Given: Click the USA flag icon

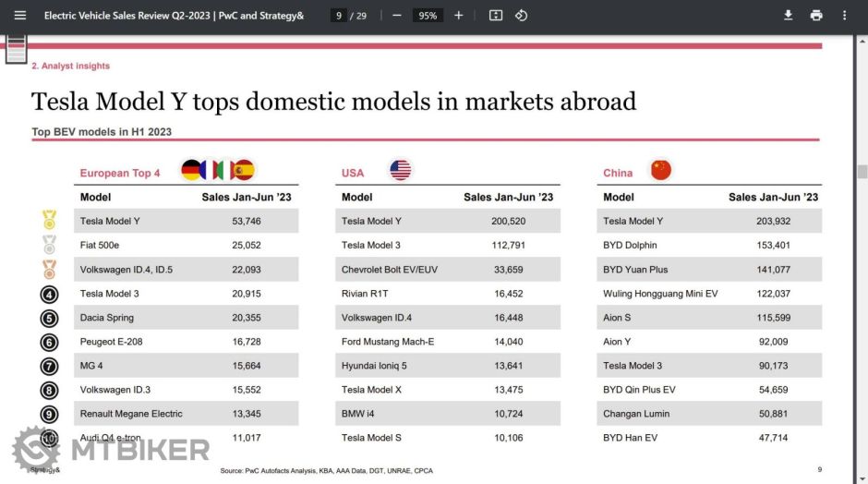Looking at the screenshot, I should point(400,170).
